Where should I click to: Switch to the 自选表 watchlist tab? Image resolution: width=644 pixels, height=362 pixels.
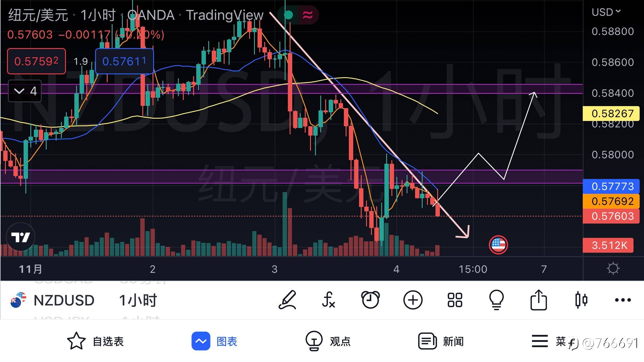click(95, 341)
